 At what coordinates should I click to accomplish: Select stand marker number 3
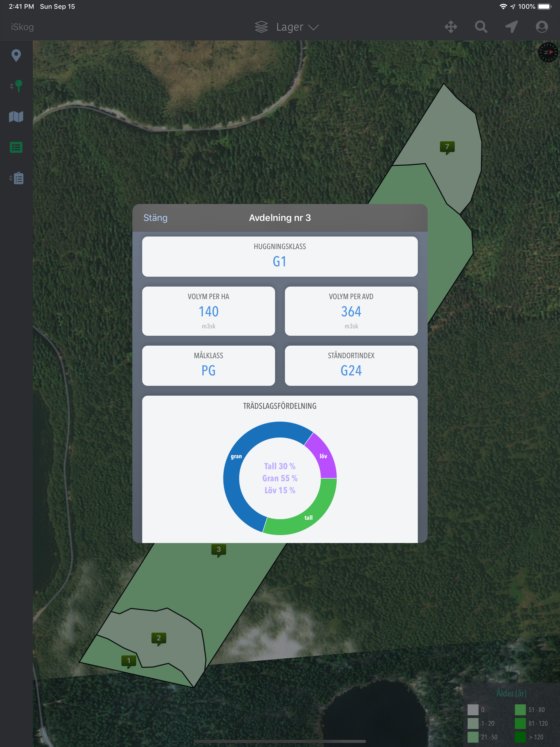218,550
